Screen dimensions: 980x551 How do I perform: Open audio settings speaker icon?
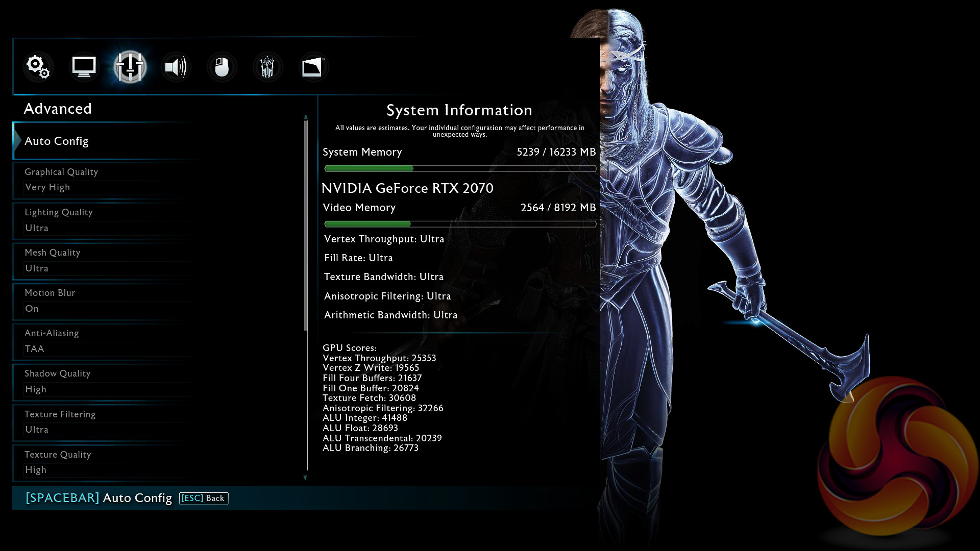tap(176, 67)
